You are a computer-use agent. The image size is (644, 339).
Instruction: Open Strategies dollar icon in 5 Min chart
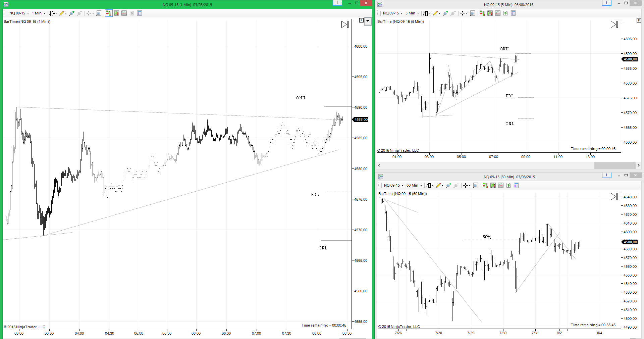coord(505,13)
